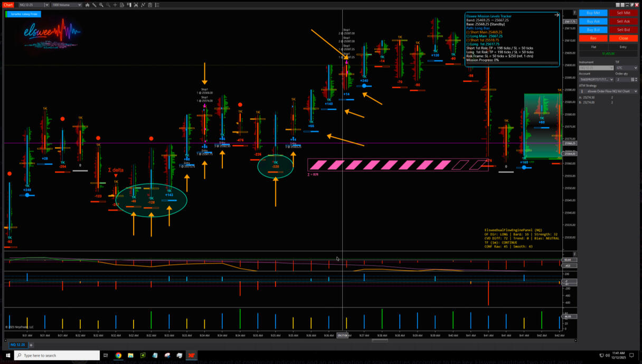Open the TIF GTC dropdown
Viewport: 642px width, 364px height.
(626, 68)
